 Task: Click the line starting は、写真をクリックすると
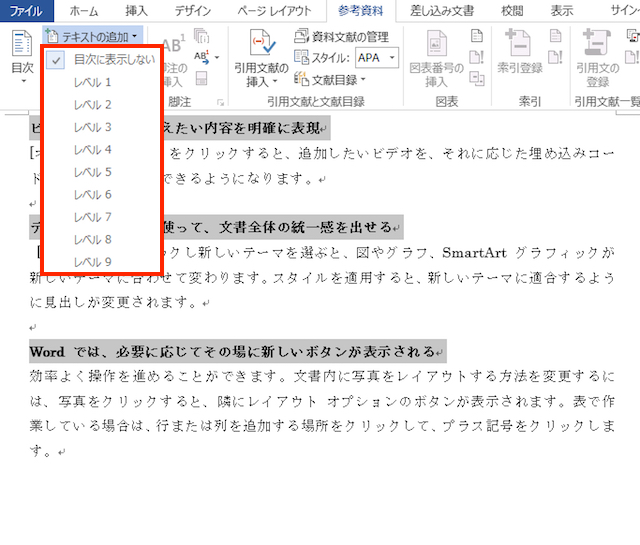322,402
